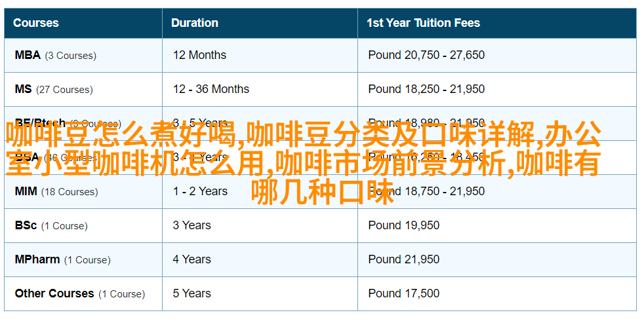
Task: Click the 3 Years duration for BSc
Action: (191, 225)
